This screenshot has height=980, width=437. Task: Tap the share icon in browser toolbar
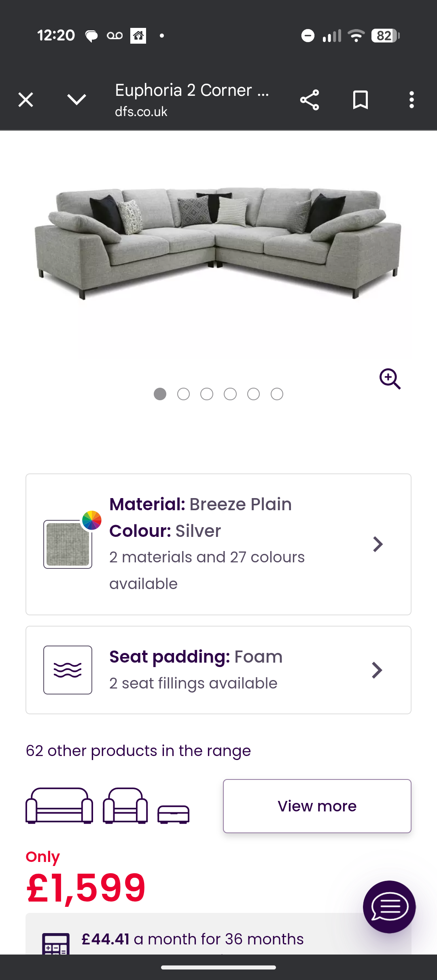[x=310, y=100]
